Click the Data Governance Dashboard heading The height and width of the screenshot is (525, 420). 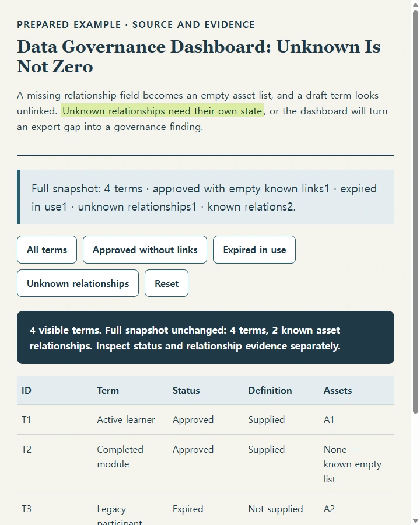[x=198, y=56]
